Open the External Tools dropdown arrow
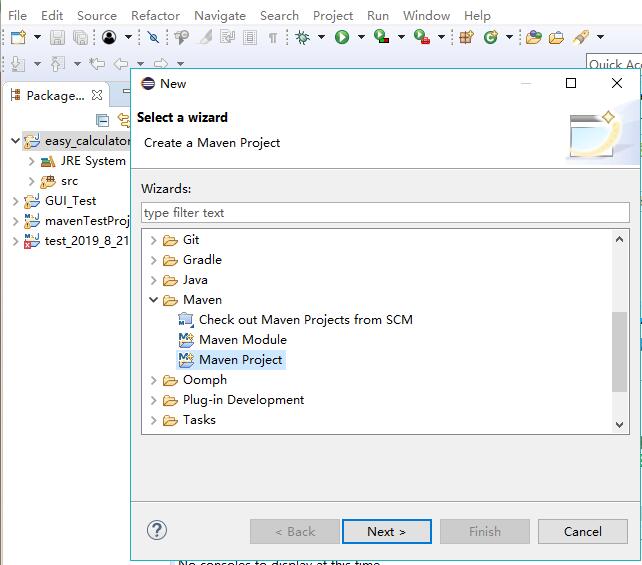The image size is (642, 565). click(441, 37)
